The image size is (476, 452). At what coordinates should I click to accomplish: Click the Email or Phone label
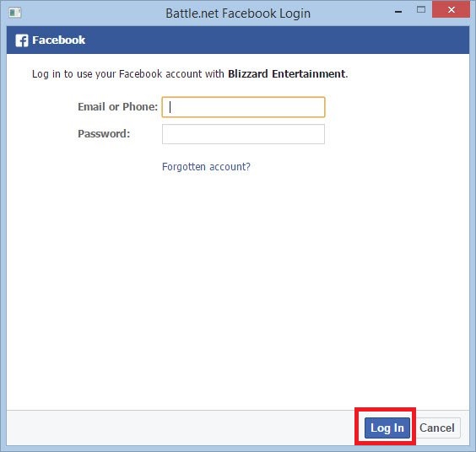click(118, 107)
